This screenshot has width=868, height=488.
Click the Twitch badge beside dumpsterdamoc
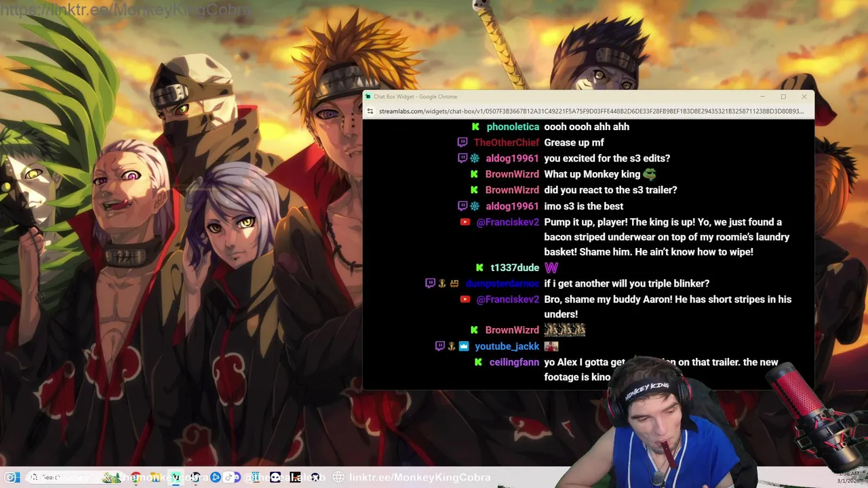point(430,283)
